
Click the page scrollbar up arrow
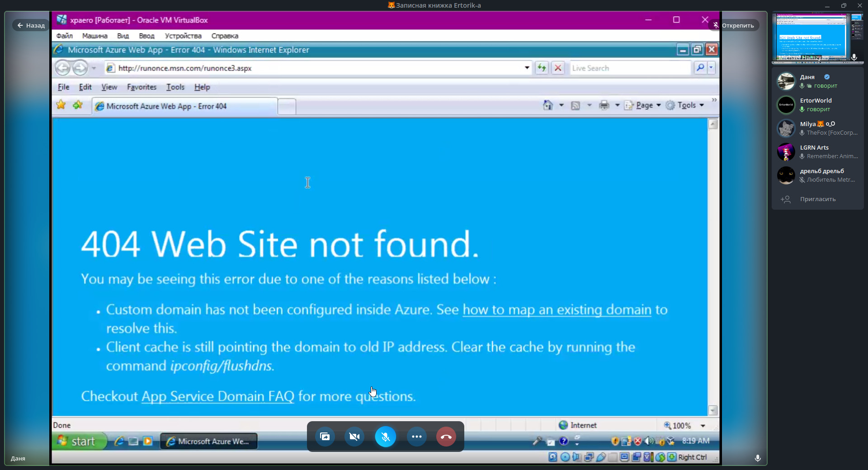713,124
